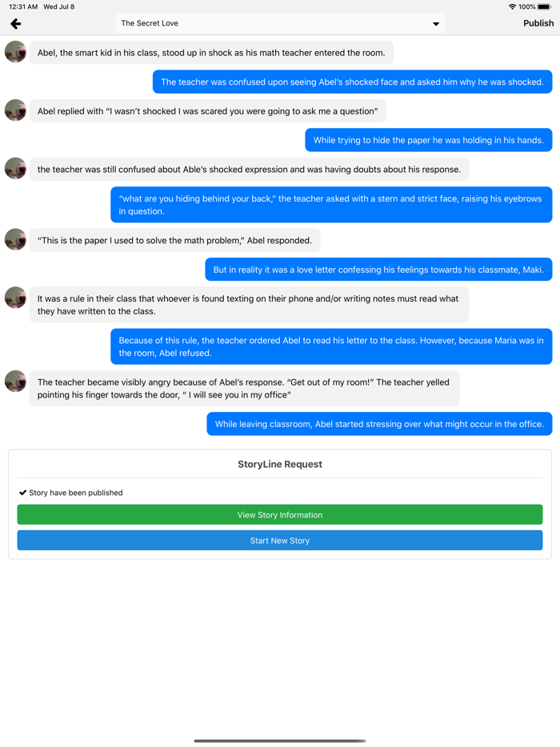Click the avatar beside the math paper message
This screenshot has height=747, width=560.
15,240
